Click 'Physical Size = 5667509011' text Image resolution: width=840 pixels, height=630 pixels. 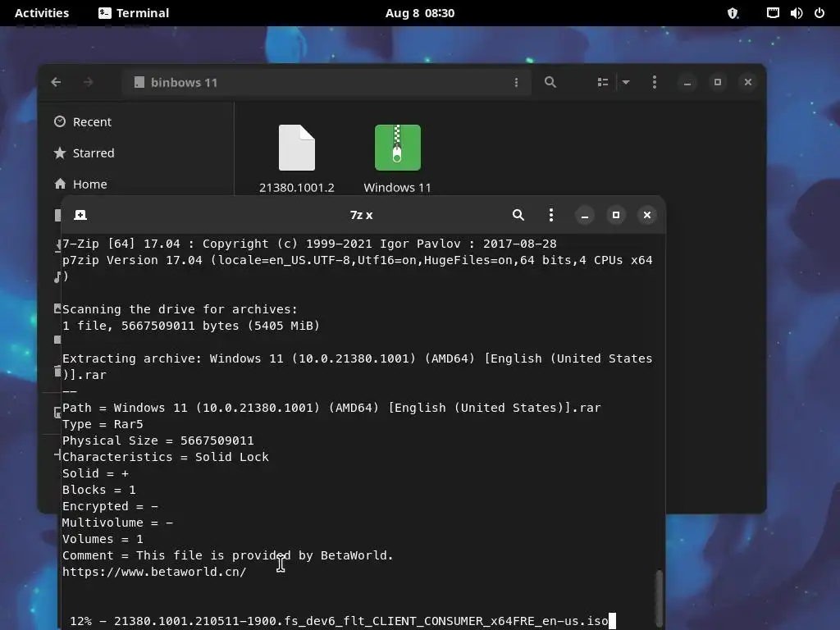point(158,441)
